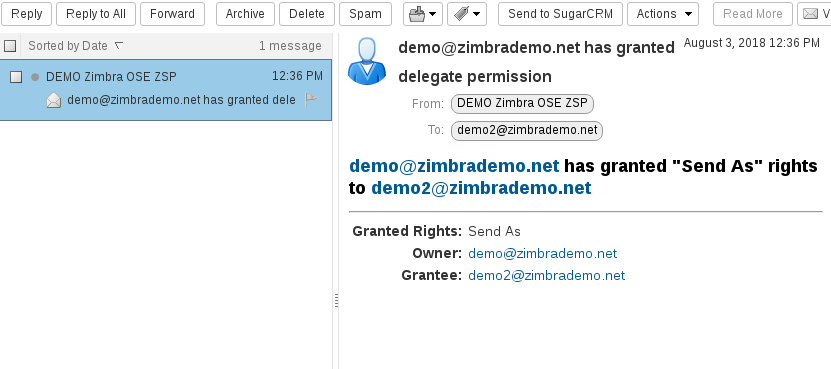This screenshot has width=831, height=369.
Task: Click the flag icon on the message row
Action: [311, 99]
